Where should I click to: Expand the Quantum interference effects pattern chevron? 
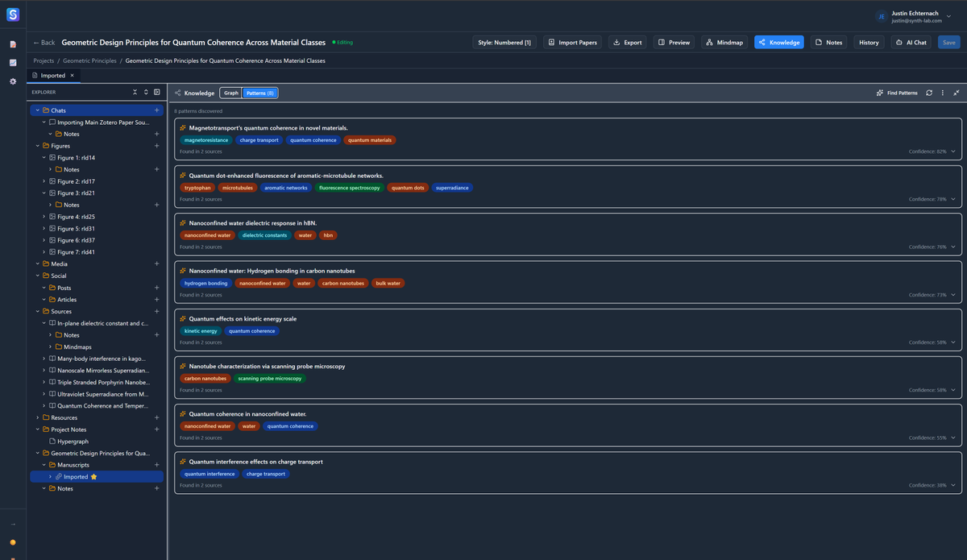[953, 485]
